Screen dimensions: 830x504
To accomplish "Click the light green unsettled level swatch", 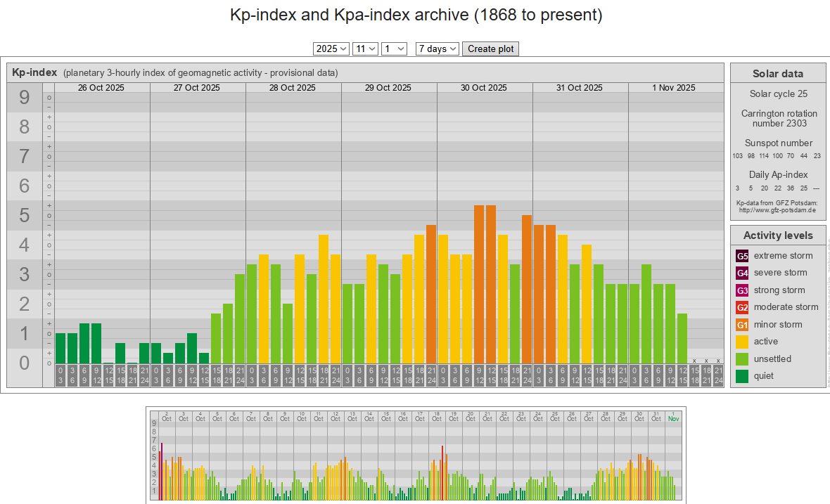I will 742,359.
